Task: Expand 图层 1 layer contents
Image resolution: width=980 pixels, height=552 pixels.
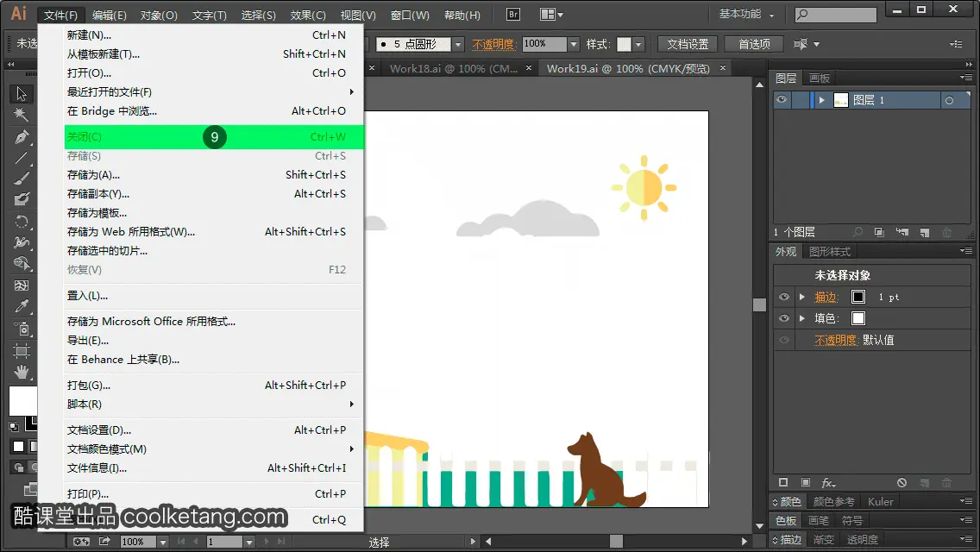Action: pos(822,100)
